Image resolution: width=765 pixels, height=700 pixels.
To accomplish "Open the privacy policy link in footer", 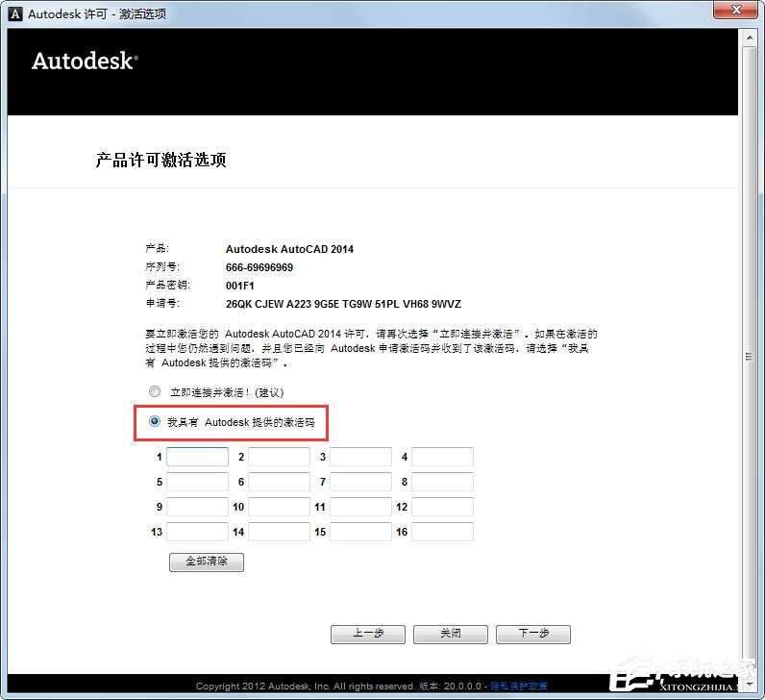I will coord(519,686).
